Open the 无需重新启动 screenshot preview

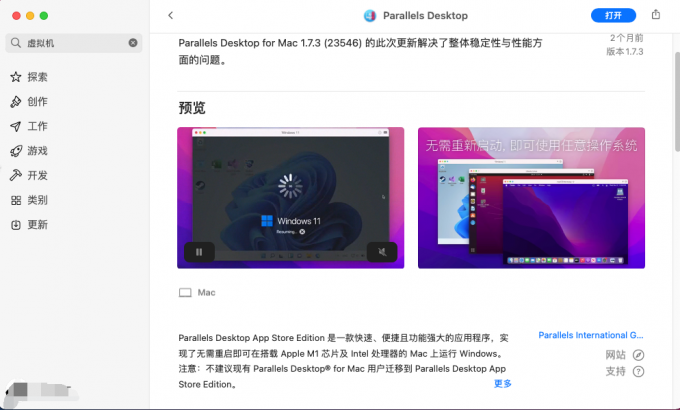pyautogui.click(x=531, y=198)
